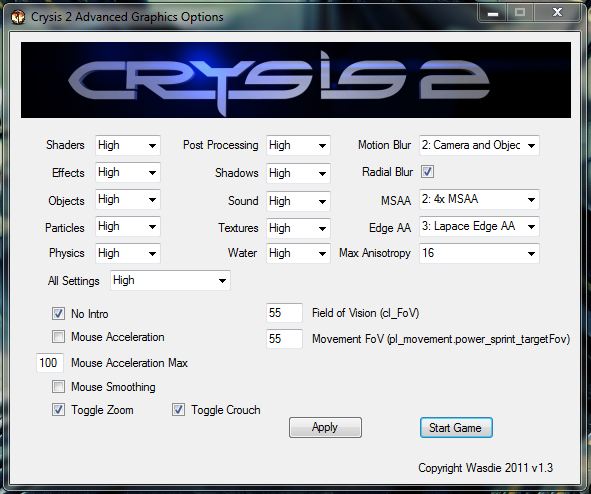Viewport: 591px width, 494px height.
Task: Click the 'Copyright Wasdie 2011 v1.3' text
Action: (485, 468)
